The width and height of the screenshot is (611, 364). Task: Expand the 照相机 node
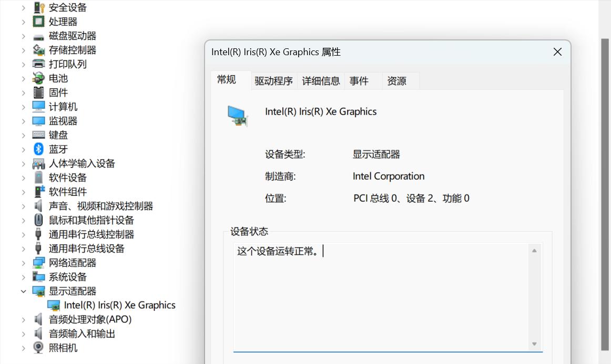(x=23, y=348)
